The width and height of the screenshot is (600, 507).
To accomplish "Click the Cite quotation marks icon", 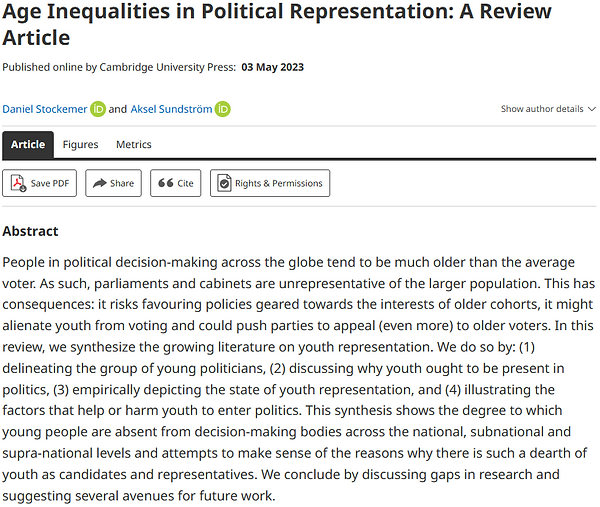I will coord(166,183).
